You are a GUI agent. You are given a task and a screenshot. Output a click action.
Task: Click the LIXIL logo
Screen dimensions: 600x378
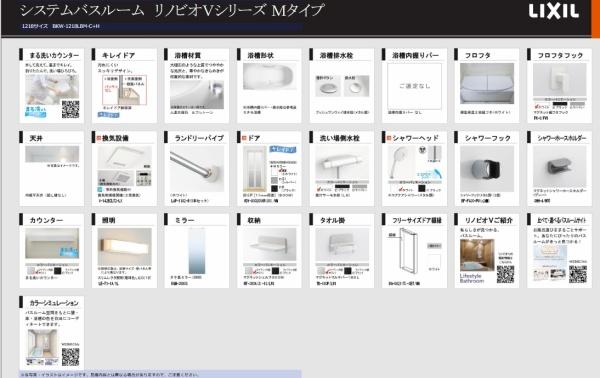(x=553, y=11)
